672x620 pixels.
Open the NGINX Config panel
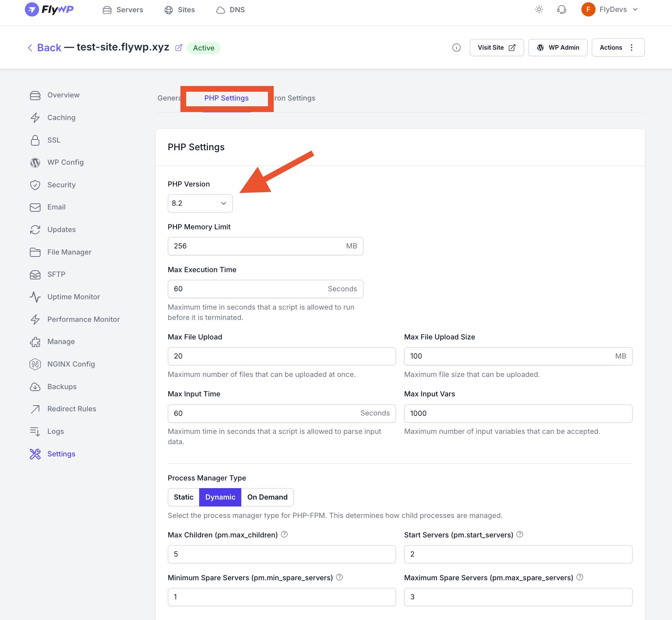[71, 364]
